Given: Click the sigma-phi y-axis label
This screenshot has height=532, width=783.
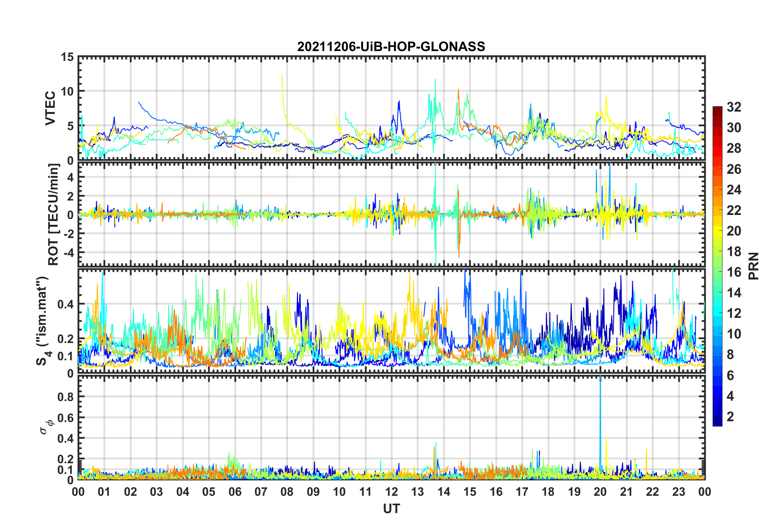Looking at the screenshot, I should click(x=46, y=427).
